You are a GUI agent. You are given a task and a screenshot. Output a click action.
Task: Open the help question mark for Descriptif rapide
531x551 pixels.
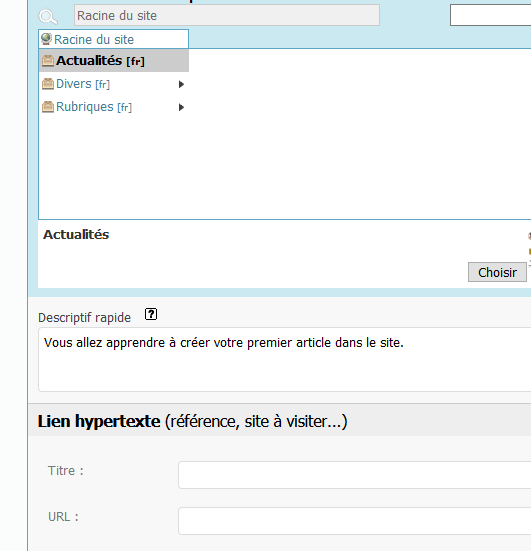coord(151,314)
